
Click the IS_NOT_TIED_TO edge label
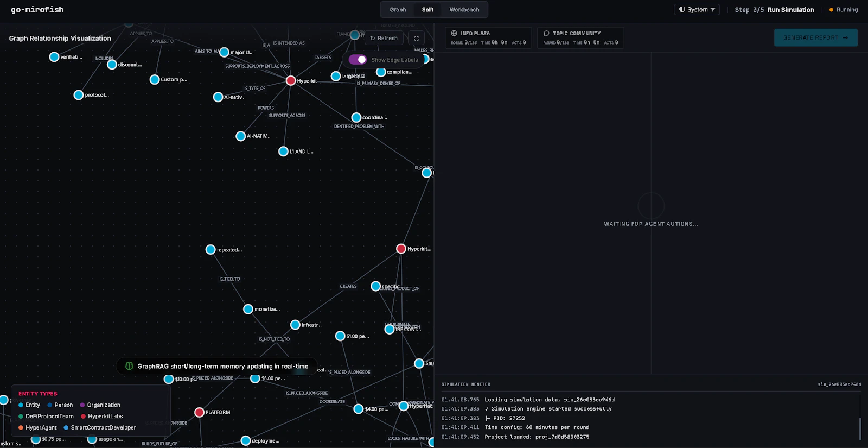click(x=274, y=339)
